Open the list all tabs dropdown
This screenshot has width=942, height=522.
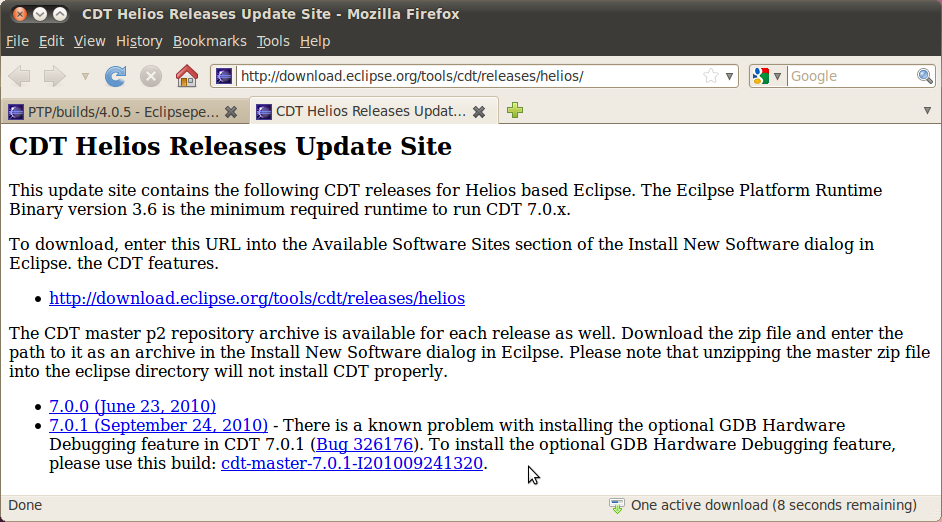pos(928,111)
